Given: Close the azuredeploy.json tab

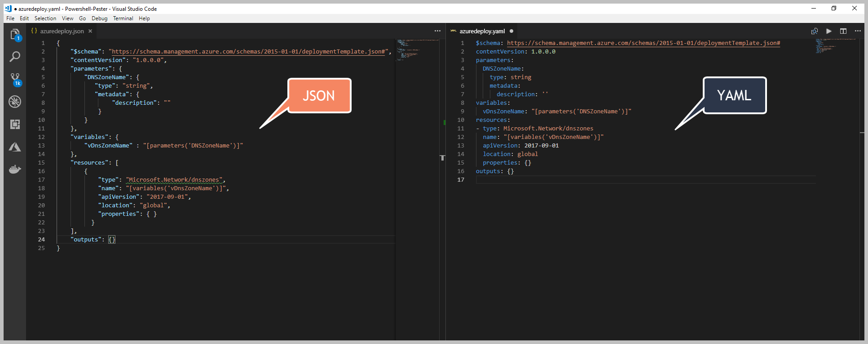Looking at the screenshot, I should pos(90,31).
